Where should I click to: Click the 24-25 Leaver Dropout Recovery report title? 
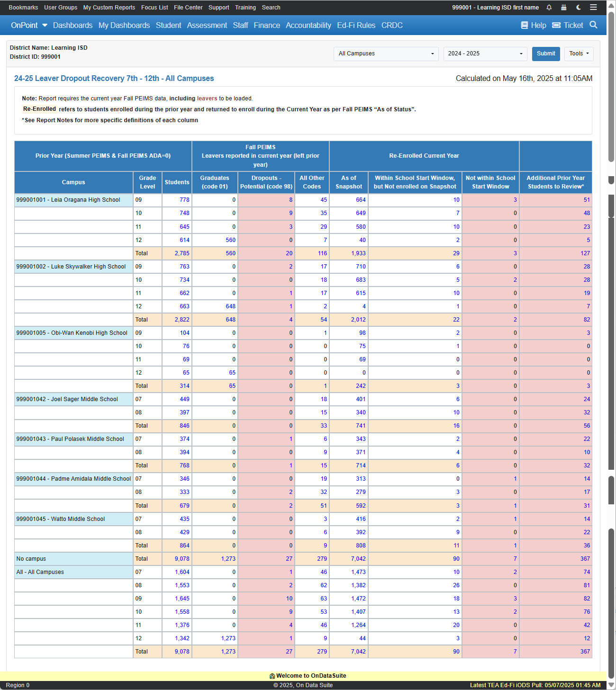114,79
